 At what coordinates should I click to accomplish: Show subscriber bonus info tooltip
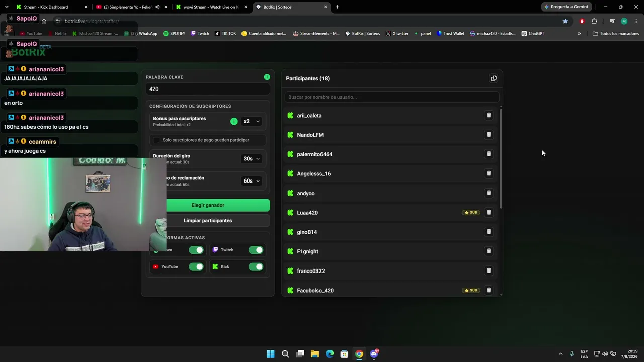[234, 121]
